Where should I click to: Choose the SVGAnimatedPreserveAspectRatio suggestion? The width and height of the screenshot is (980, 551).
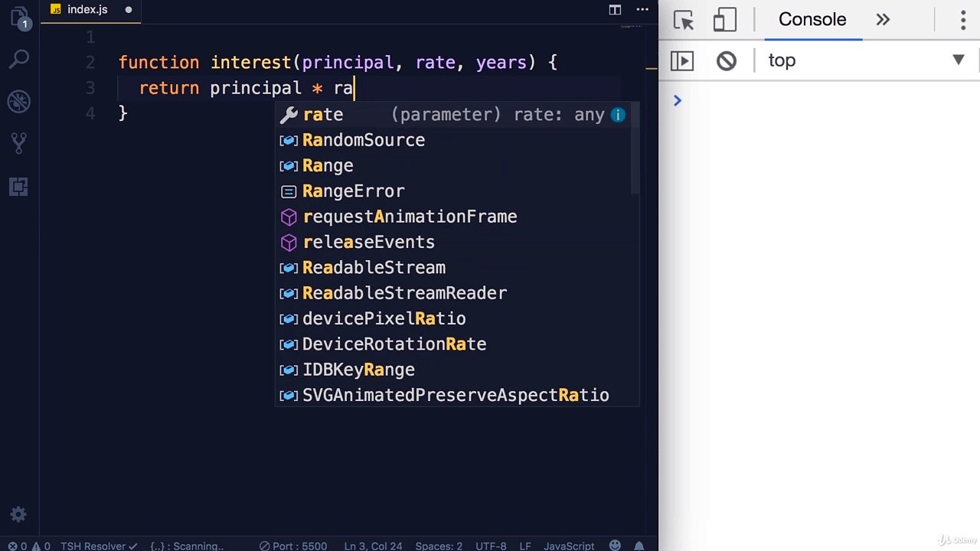point(453,395)
